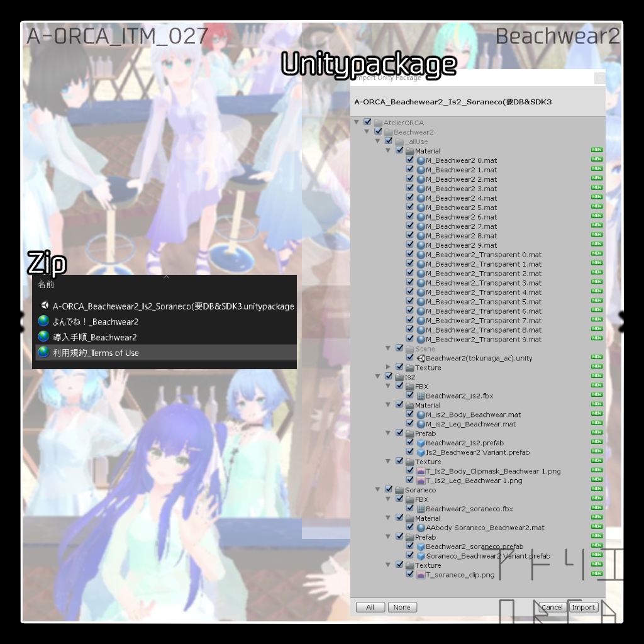Collapse the _allUse folder arrow
The height and width of the screenshot is (644, 644).
point(378,142)
